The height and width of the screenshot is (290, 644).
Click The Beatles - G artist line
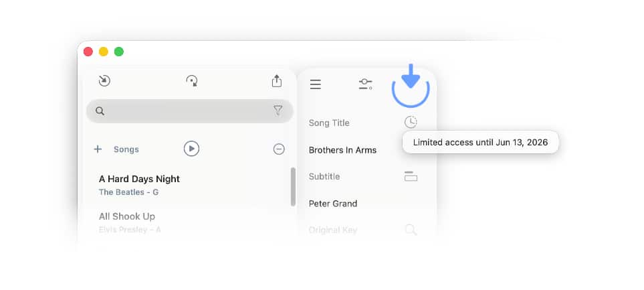point(128,192)
